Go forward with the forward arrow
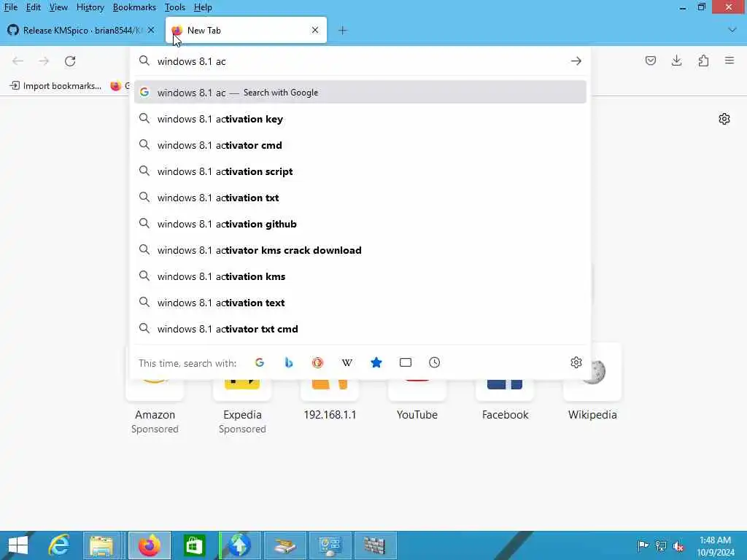This screenshot has width=747, height=560. (x=44, y=61)
